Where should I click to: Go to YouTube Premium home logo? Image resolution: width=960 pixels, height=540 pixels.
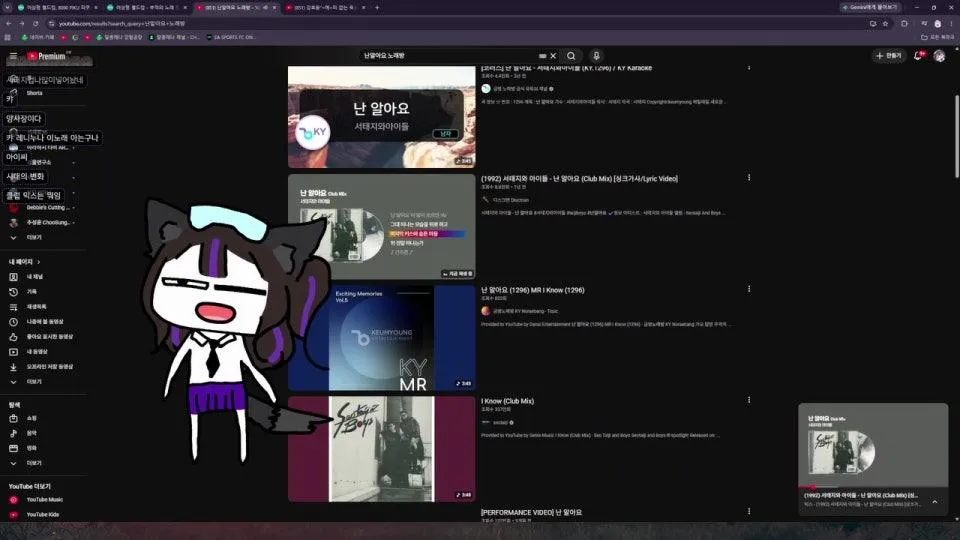click(48, 56)
